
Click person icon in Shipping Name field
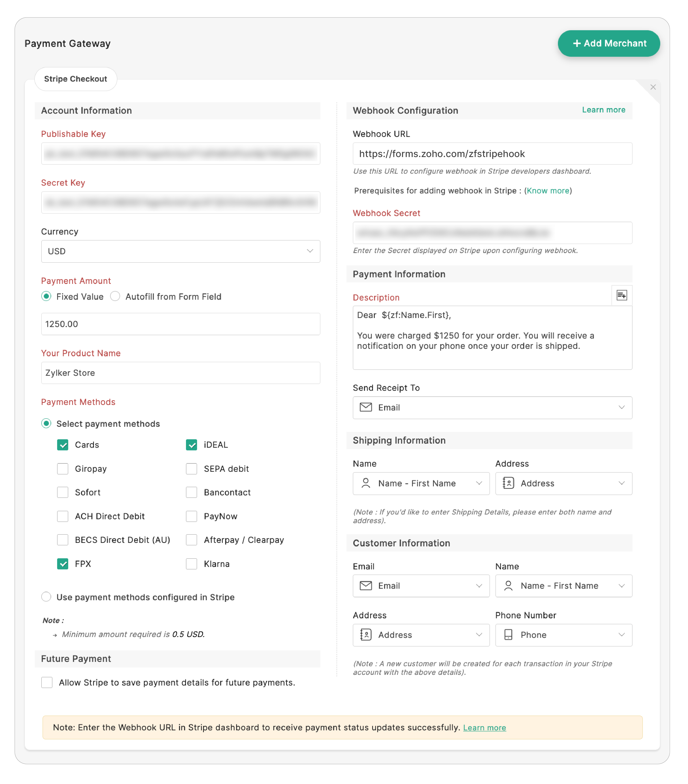(x=366, y=483)
